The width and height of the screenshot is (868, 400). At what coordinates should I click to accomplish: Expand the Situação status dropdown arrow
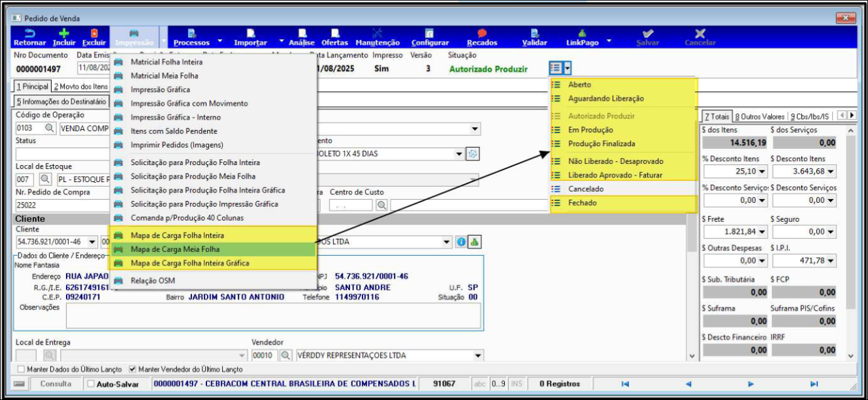(x=568, y=68)
